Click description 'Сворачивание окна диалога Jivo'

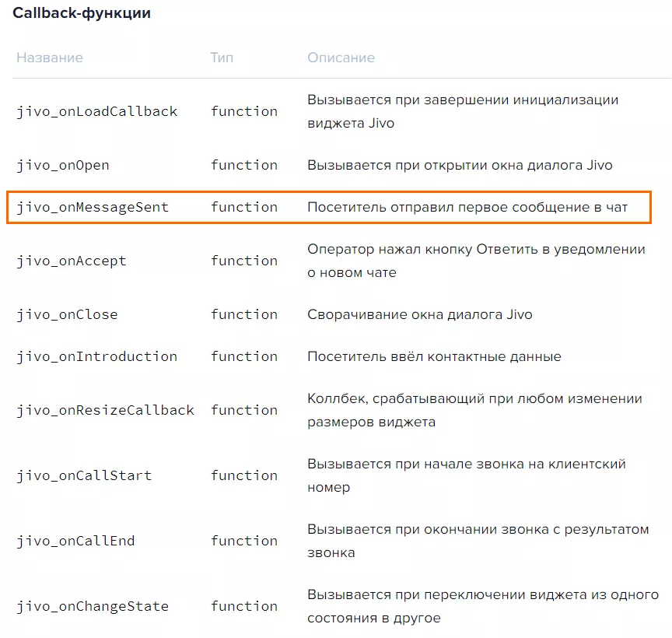[x=420, y=314]
